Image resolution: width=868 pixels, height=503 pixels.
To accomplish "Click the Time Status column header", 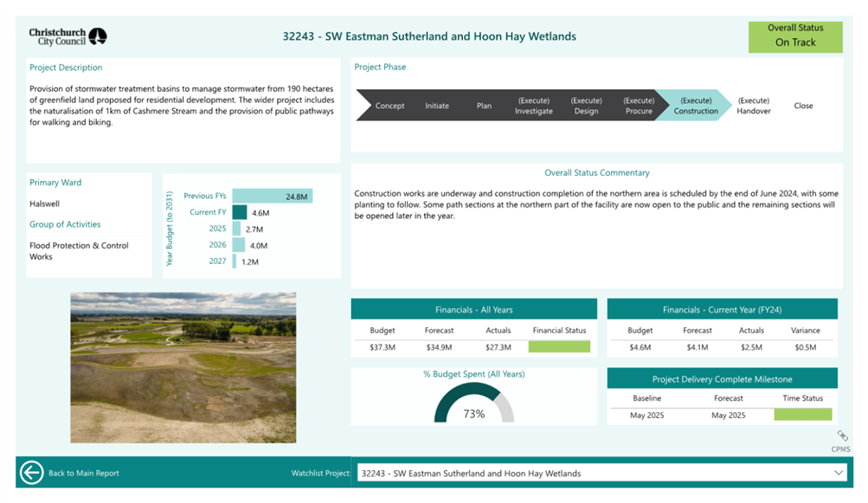I will pos(803,397).
